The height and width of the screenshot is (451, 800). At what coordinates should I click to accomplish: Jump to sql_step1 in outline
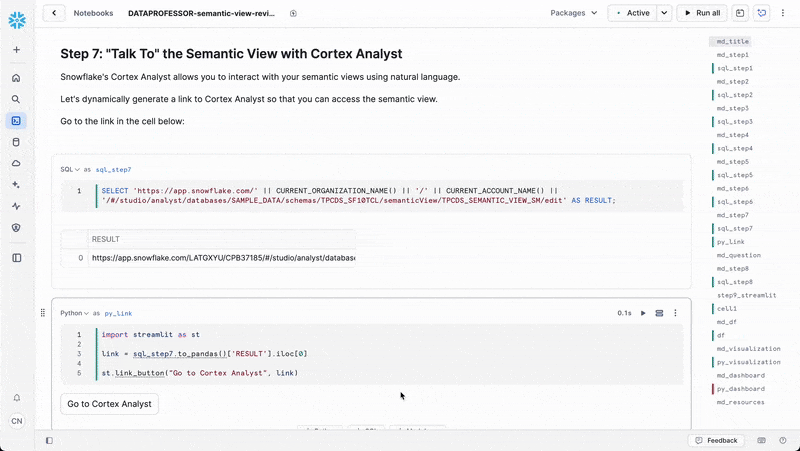tap(735, 68)
